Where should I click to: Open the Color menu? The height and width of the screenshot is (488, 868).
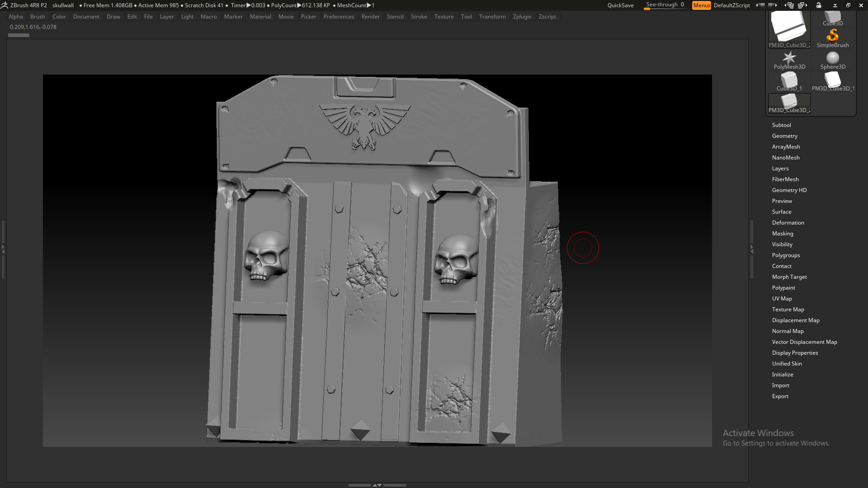pos(59,17)
